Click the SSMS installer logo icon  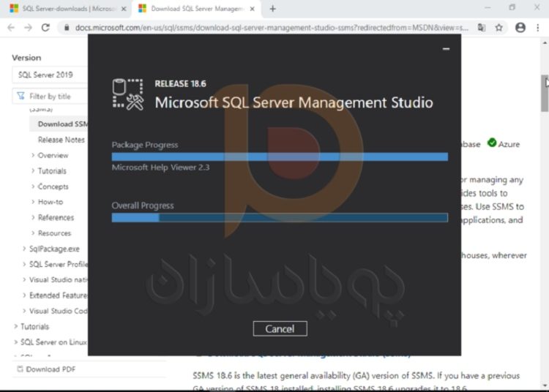[x=128, y=95]
